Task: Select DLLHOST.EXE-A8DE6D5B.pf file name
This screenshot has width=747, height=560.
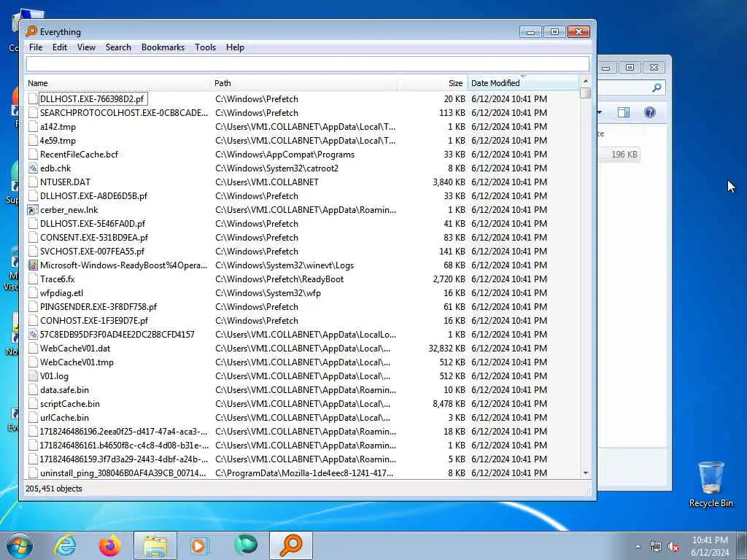Action: 94,195
